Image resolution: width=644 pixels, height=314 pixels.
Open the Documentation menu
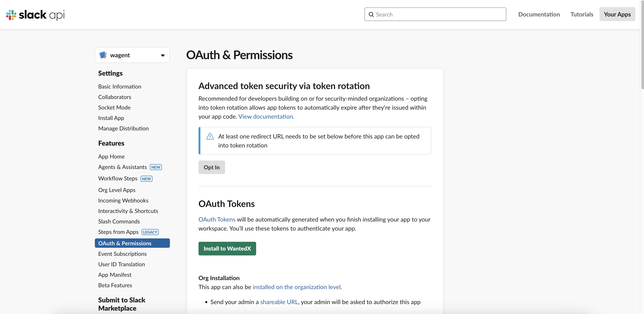tap(539, 14)
